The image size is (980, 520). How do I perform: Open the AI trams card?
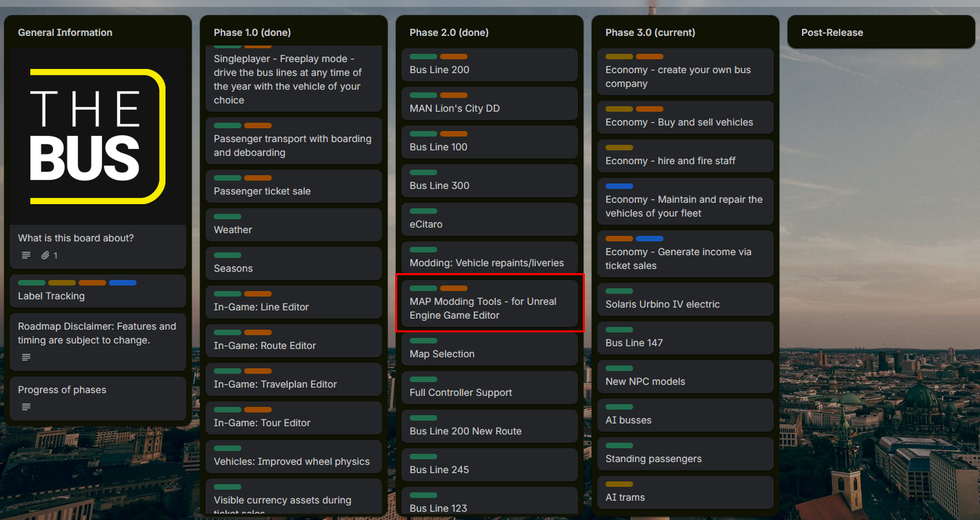(x=686, y=492)
